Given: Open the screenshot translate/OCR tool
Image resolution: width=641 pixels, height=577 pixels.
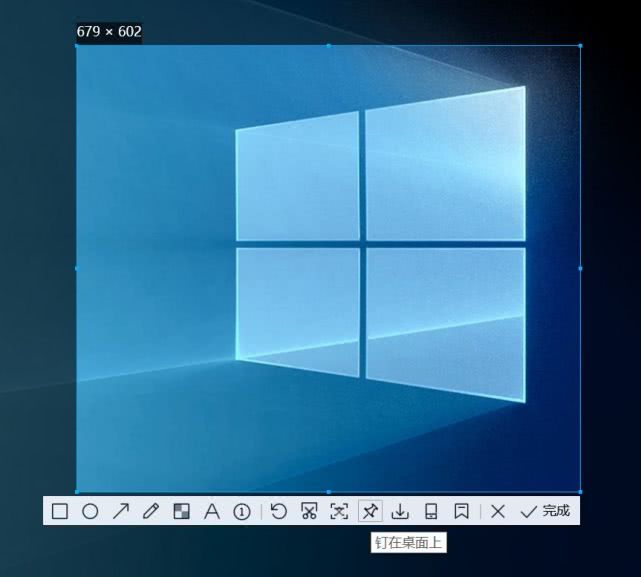Looking at the screenshot, I should click(x=339, y=511).
